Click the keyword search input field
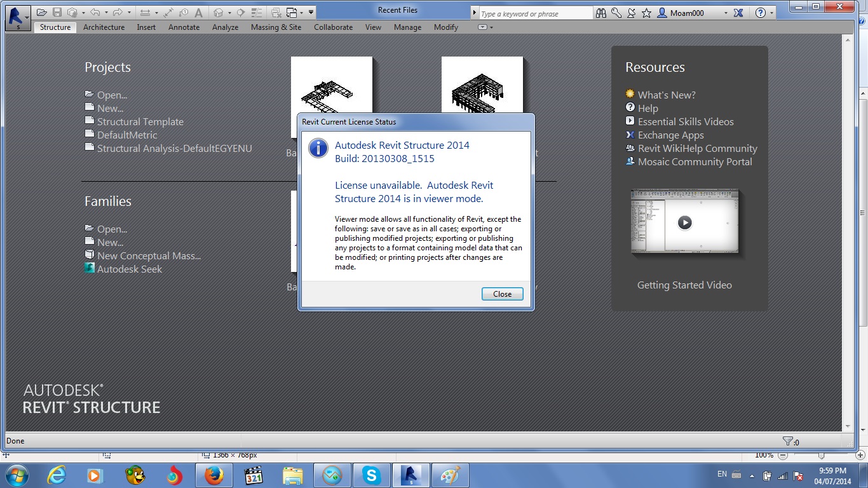 (x=536, y=13)
